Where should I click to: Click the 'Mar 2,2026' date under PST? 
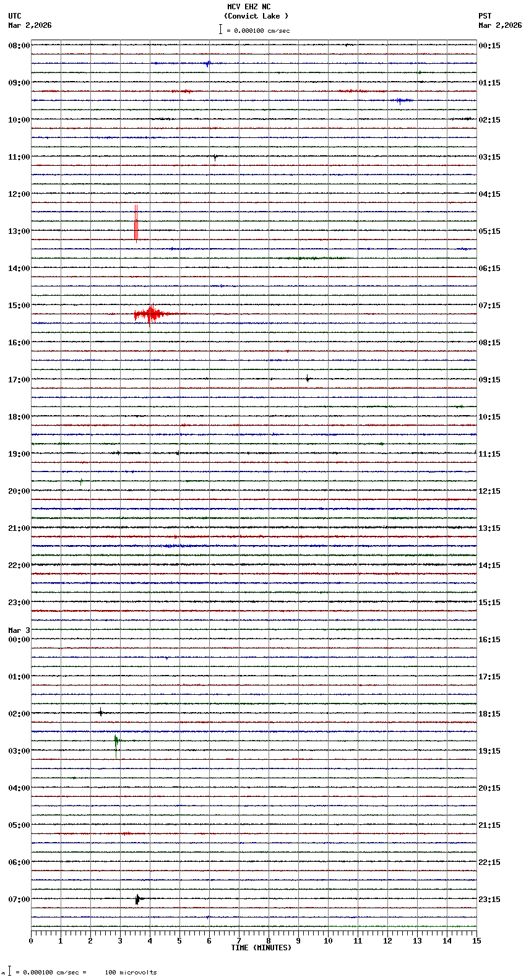500,25
